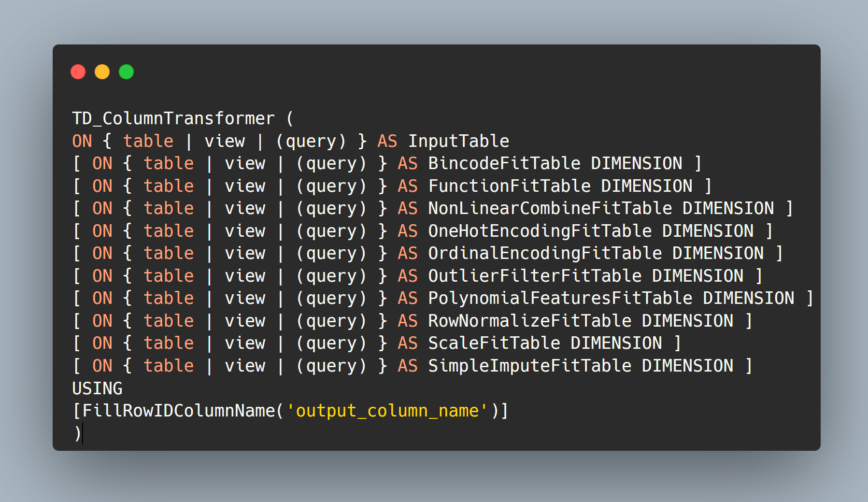Click the PolynomialFeaturesFitTable word
Screen dimensions: 868x502
560,298
